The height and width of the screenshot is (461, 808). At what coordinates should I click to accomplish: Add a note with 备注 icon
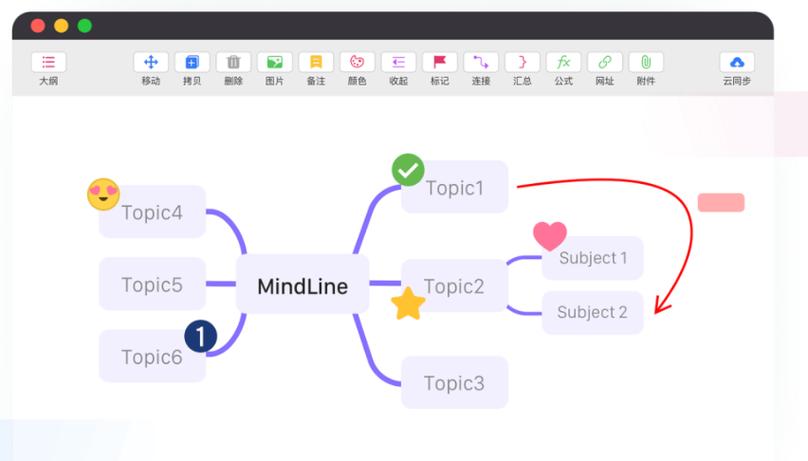tap(316, 62)
